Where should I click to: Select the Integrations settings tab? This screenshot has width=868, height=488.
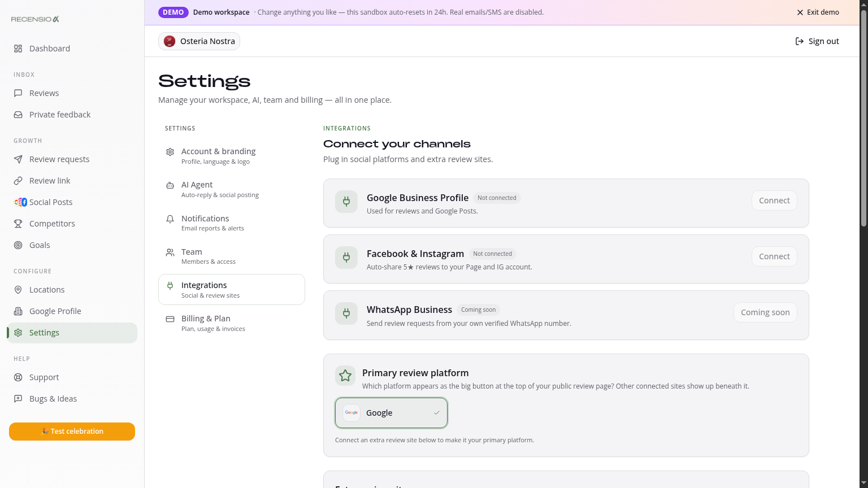tap(232, 290)
